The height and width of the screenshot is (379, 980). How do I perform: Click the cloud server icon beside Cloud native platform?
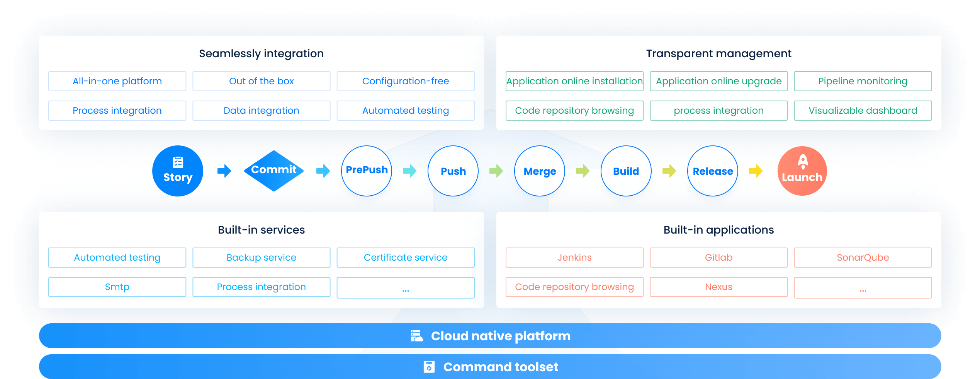[x=417, y=336]
